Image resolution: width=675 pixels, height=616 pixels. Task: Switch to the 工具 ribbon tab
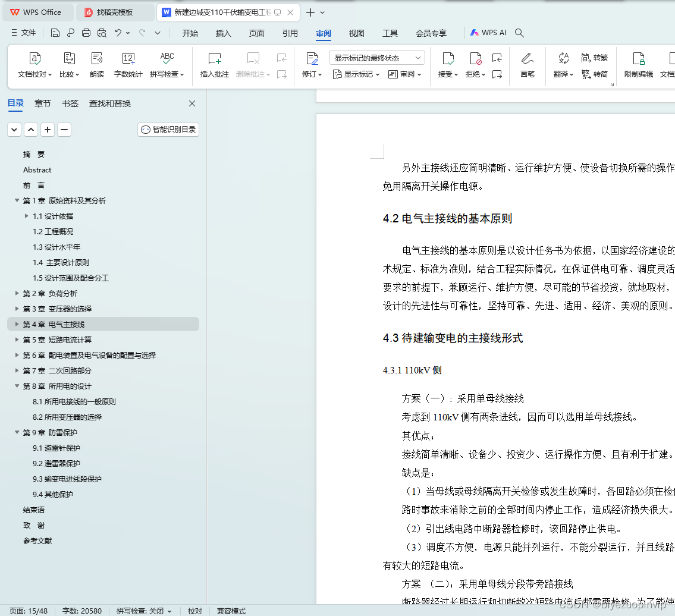click(x=390, y=33)
